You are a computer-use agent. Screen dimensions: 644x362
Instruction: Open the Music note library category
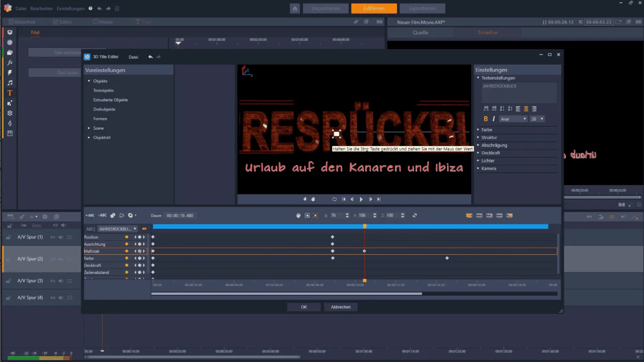coord(10,83)
